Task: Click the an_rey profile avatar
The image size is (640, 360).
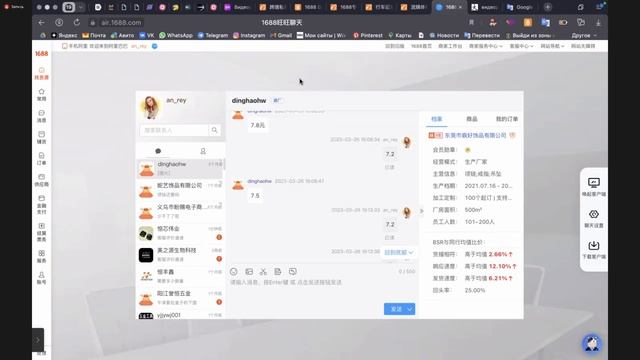Action: 151,107
